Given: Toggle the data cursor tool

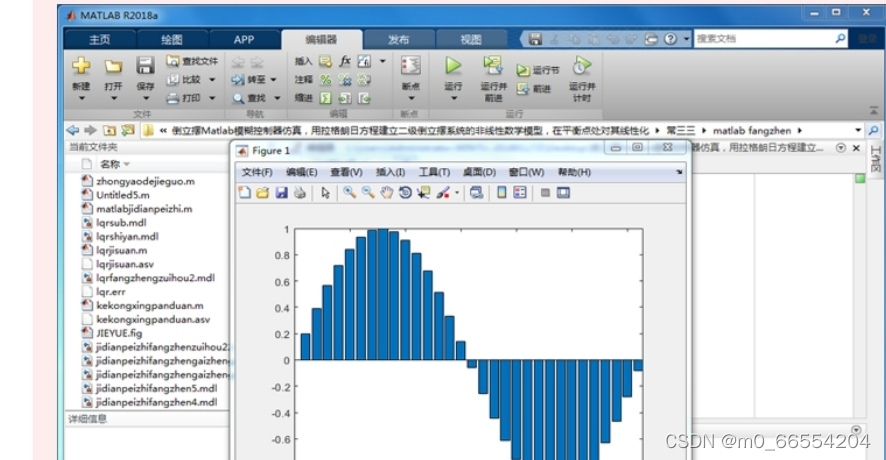Looking at the screenshot, I should pyautogui.click(x=424, y=193).
